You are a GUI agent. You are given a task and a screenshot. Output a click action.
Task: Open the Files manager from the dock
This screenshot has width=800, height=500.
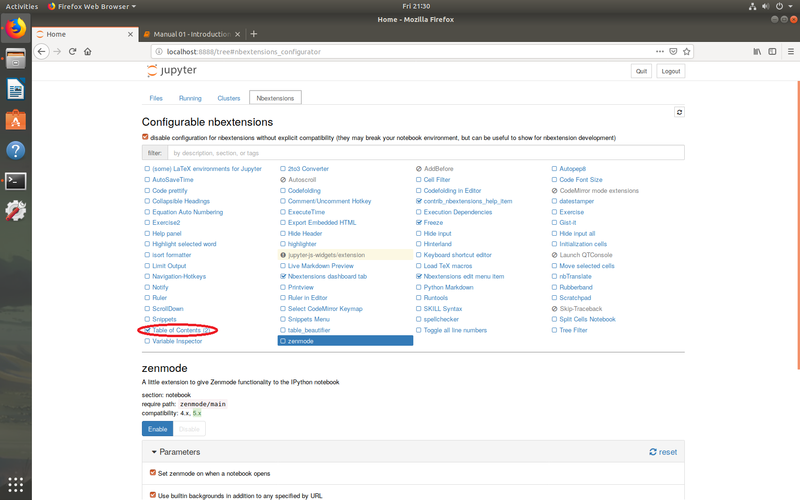click(16, 60)
